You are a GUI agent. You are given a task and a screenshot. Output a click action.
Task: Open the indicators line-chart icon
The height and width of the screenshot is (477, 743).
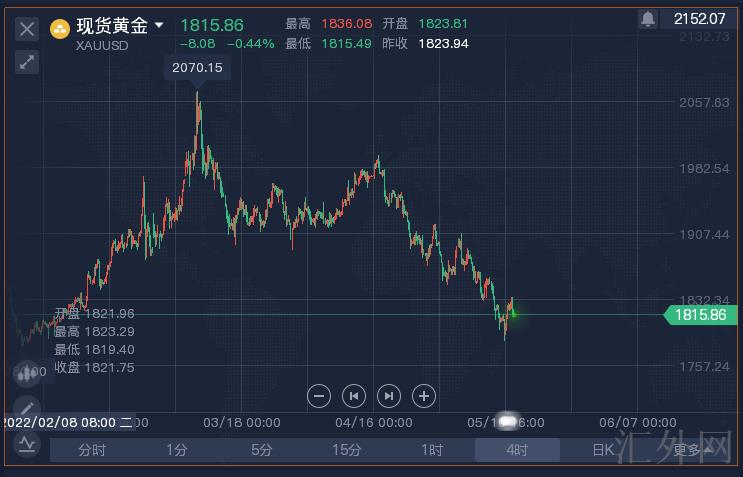tap(27, 444)
